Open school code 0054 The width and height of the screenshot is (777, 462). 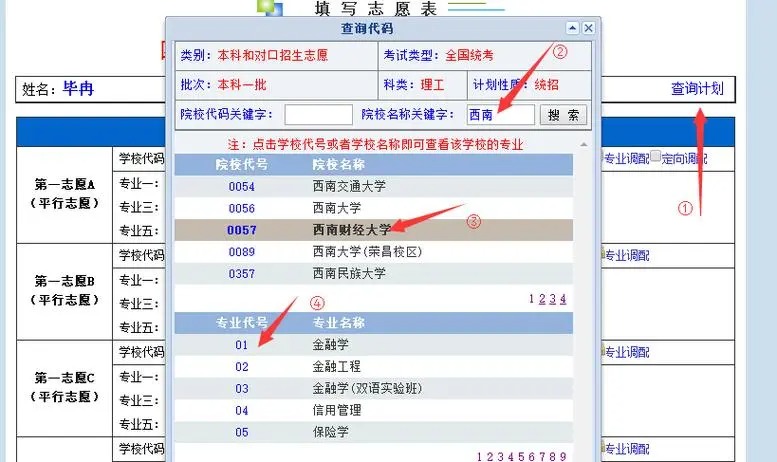point(241,186)
